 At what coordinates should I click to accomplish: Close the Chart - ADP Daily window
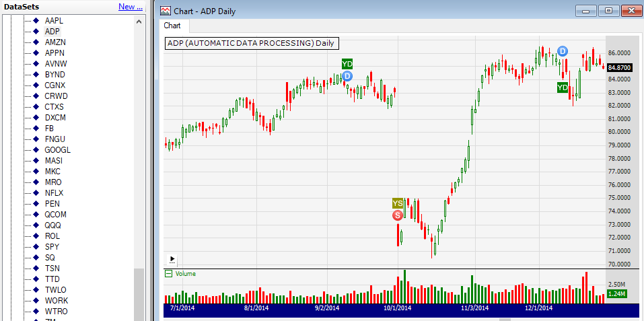631,11
